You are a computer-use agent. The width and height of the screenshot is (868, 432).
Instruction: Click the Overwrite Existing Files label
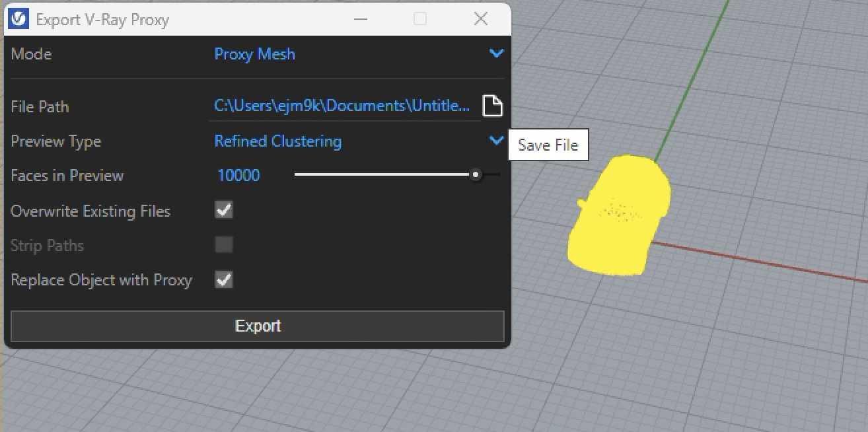click(x=90, y=211)
